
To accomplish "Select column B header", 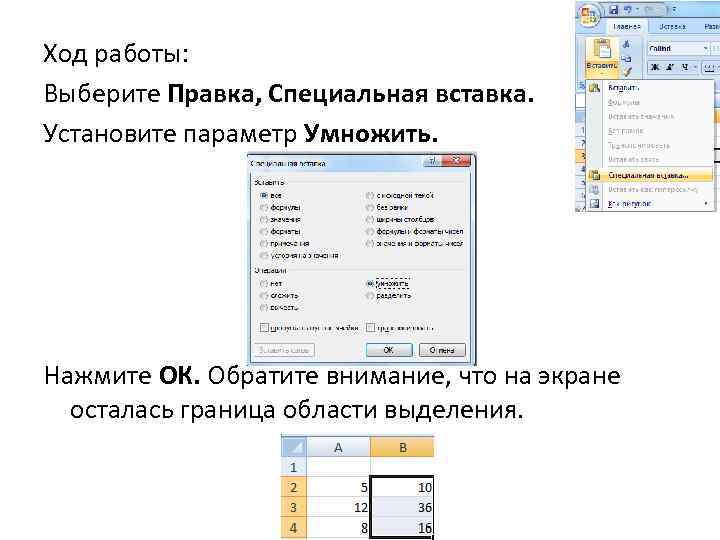I will coord(402,447).
